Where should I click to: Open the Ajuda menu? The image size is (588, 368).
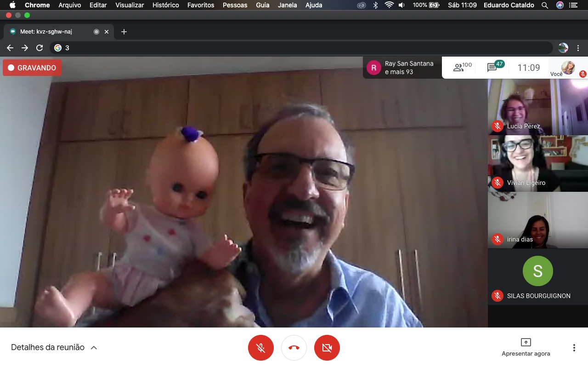click(x=314, y=5)
